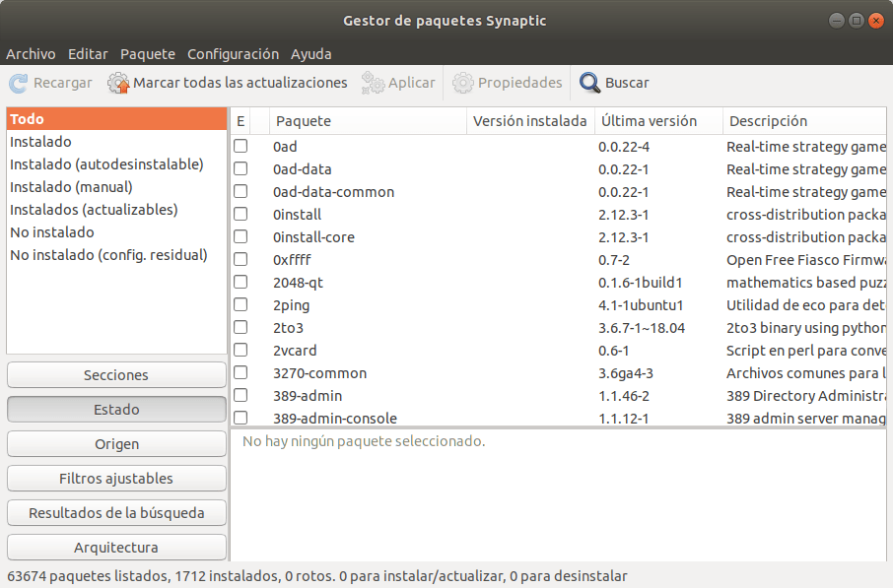Mark the 0ad package checkbox
This screenshot has height=588, width=893.
[240, 146]
